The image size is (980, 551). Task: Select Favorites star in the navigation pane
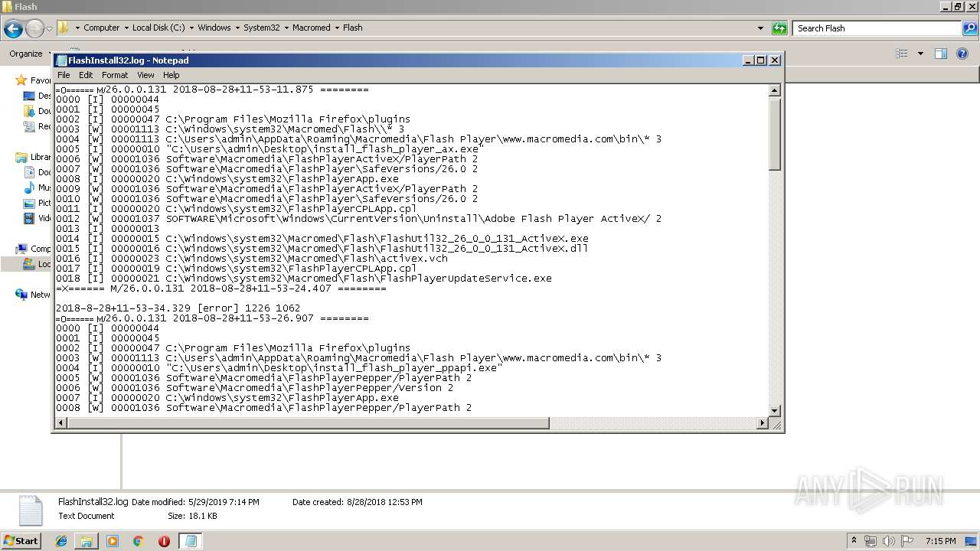tap(21, 80)
